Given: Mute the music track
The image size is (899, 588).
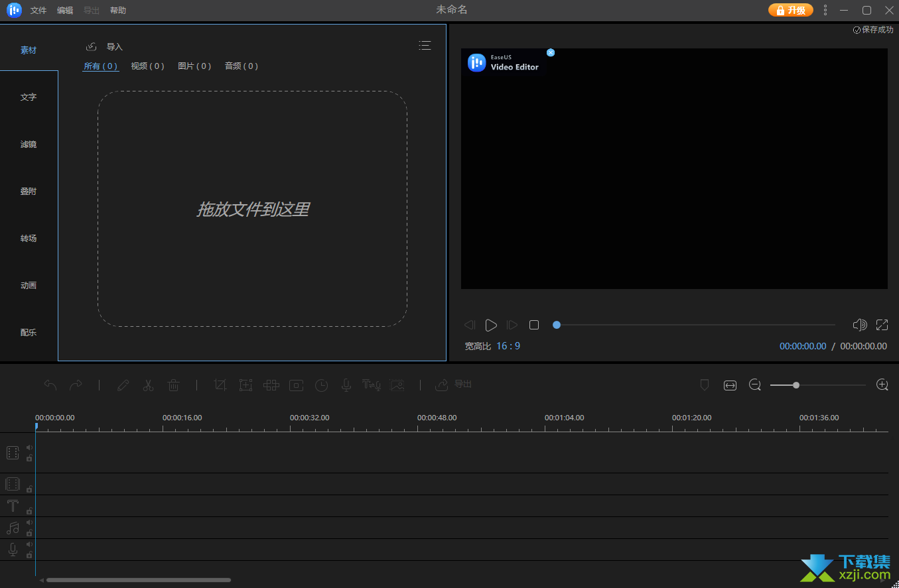Looking at the screenshot, I should point(29,522).
